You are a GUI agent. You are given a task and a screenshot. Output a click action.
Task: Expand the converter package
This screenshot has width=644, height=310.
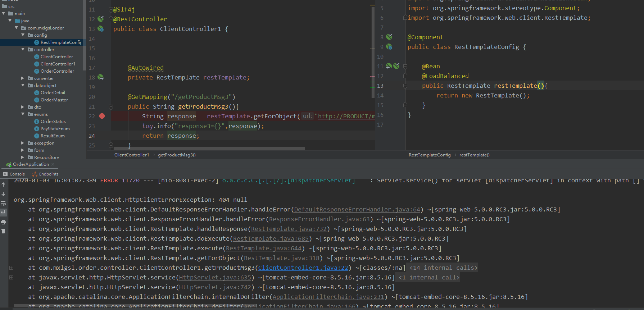pyautogui.click(x=23, y=78)
